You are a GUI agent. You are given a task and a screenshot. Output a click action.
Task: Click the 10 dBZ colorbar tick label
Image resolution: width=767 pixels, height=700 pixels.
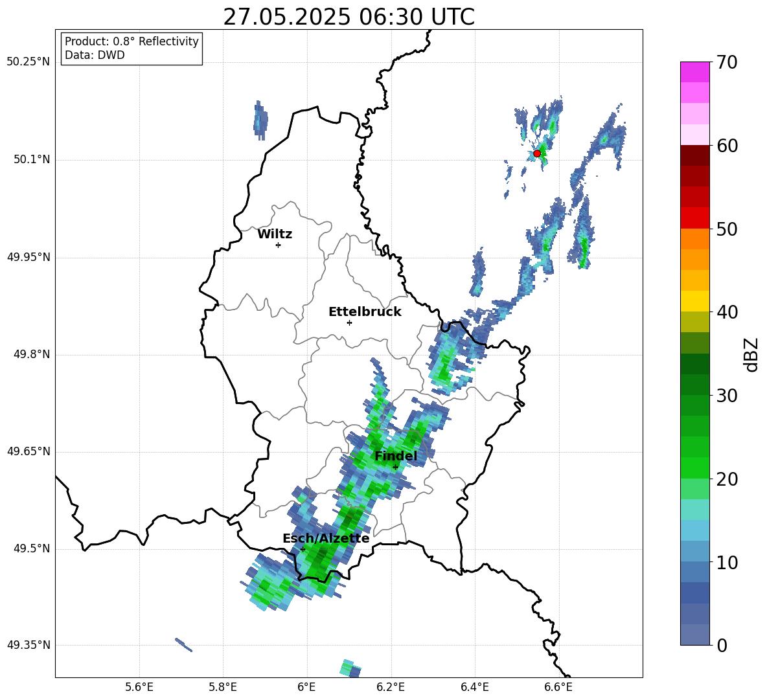(727, 562)
